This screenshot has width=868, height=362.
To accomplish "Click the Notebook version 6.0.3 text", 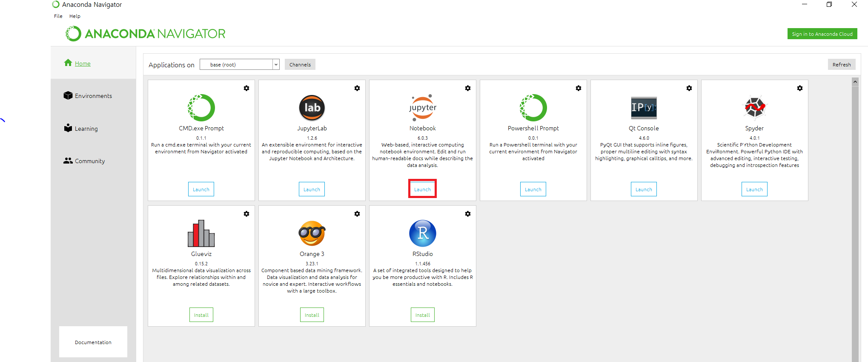I will [x=423, y=138].
